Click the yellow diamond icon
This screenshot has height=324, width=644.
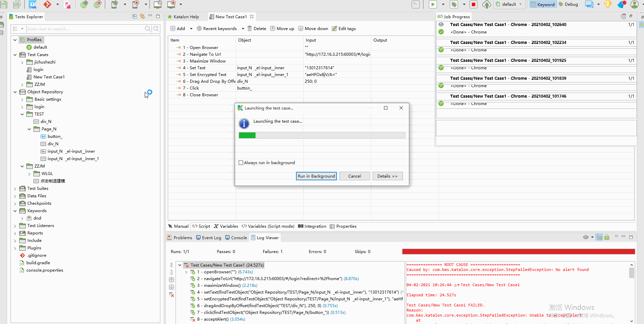(608, 4)
